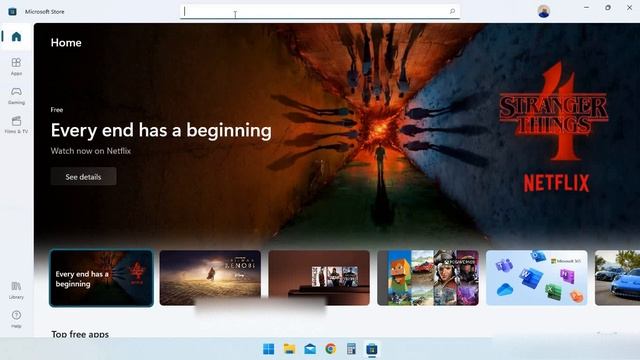The image size is (640, 360).
Task: Click the search magnifier icon
Action: pyautogui.click(x=452, y=11)
